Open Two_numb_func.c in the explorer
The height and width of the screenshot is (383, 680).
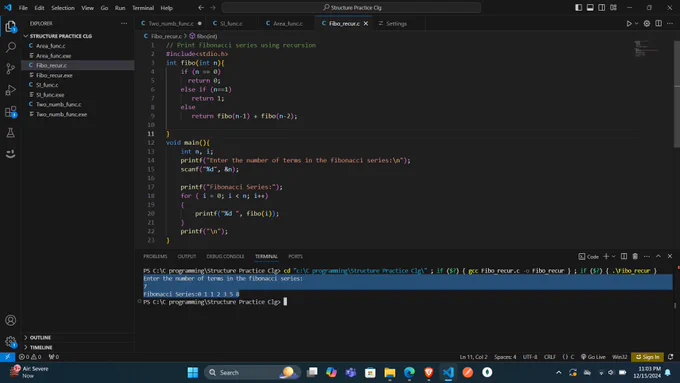point(59,105)
